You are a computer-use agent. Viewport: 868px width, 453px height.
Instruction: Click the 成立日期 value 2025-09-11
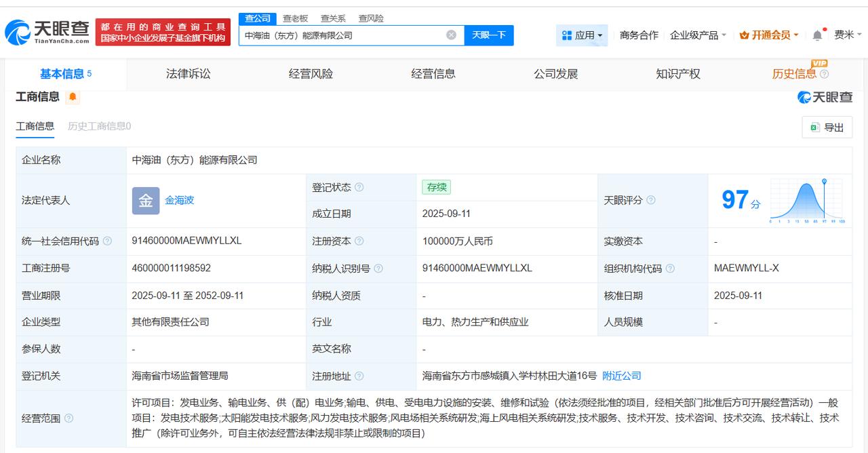(446, 214)
